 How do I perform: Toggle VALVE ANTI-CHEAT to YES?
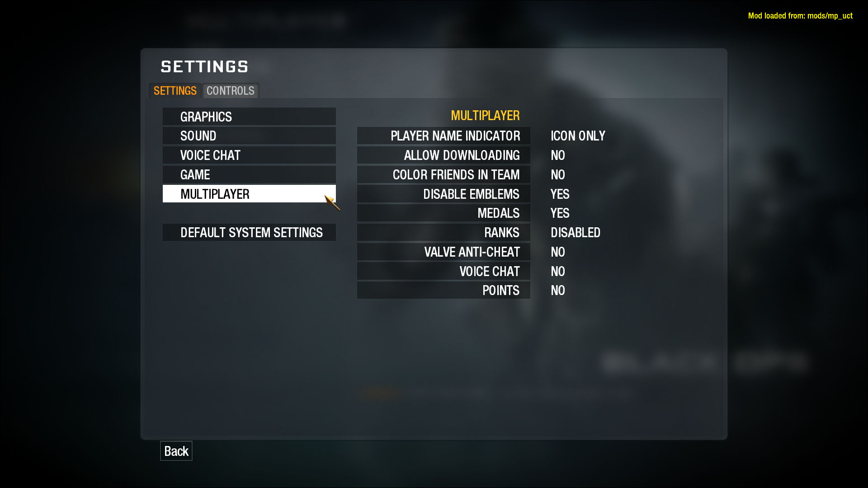click(557, 251)
